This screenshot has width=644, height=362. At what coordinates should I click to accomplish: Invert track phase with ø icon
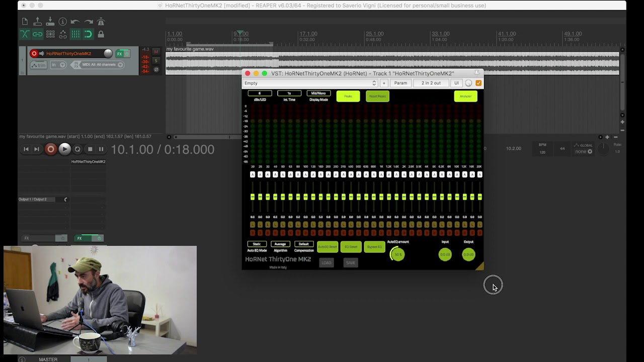click(156, 69)
